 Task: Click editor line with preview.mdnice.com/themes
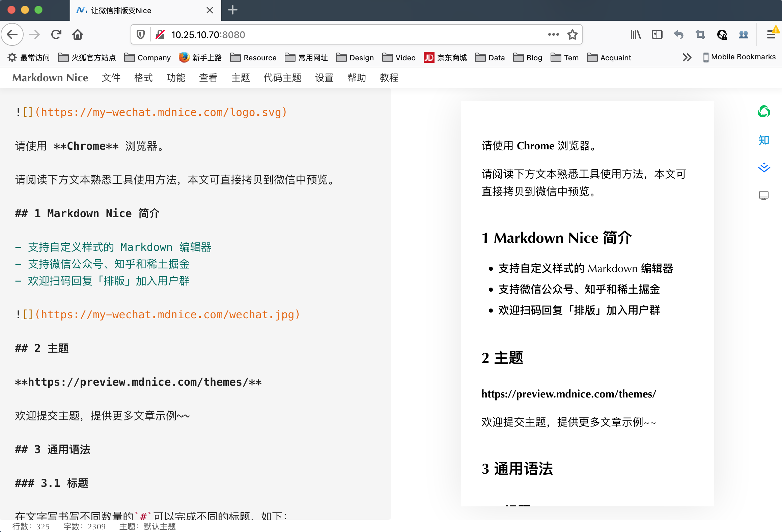click(138, 382)
